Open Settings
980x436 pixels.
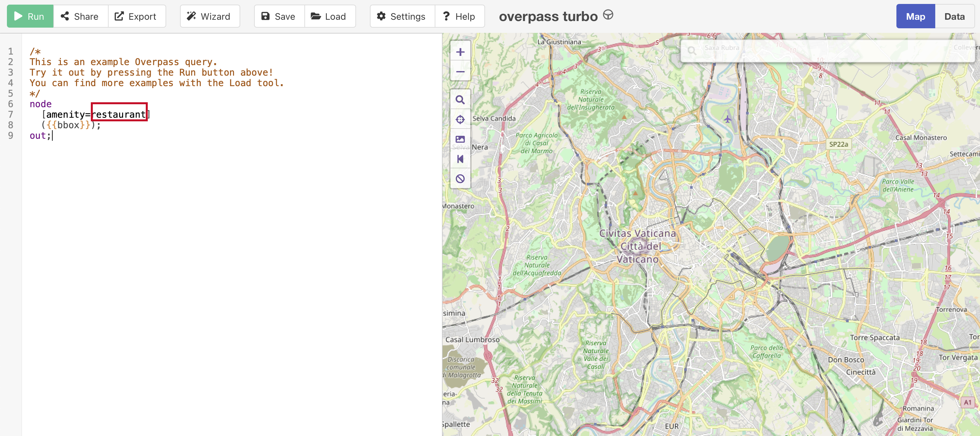pos(402,16)
